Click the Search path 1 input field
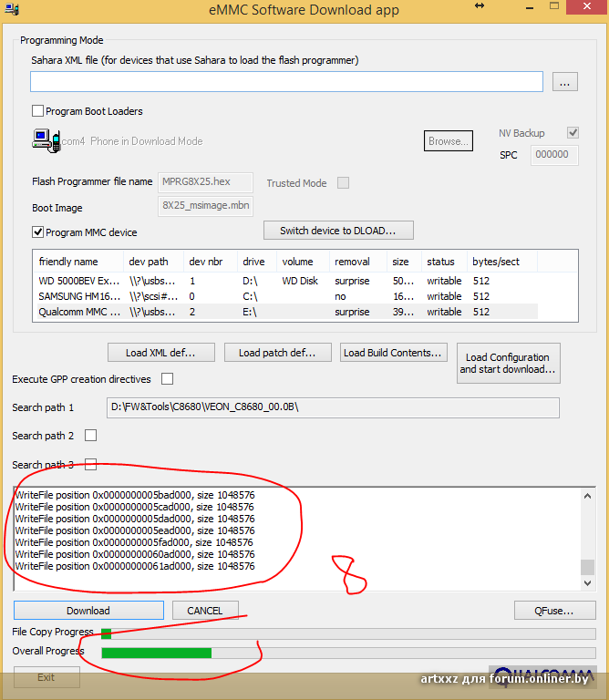 click(x=333, y=407)
